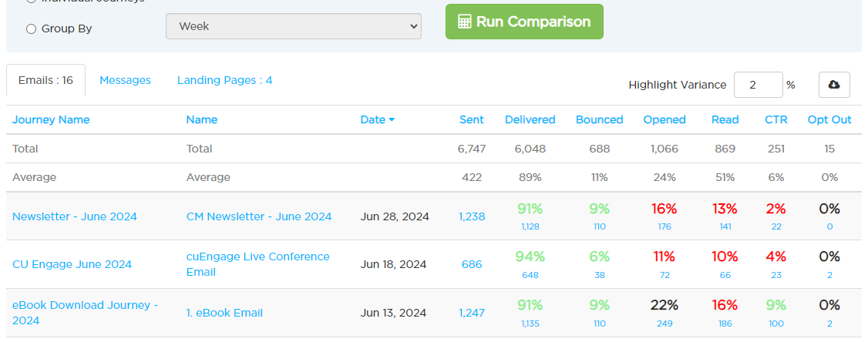Open 1. eBook Email link
The image size is (868, 342).
point(225,313)
